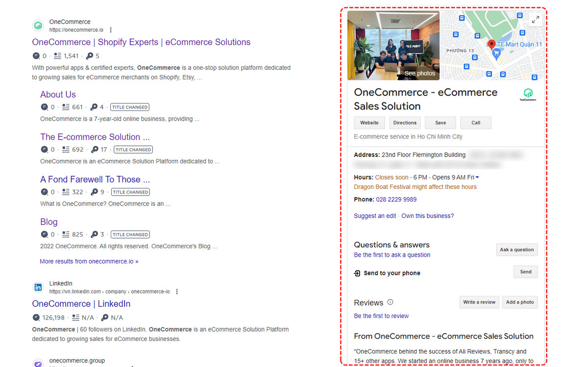
Task: Click the Ask a question button
Action: (x=517, y=250)
